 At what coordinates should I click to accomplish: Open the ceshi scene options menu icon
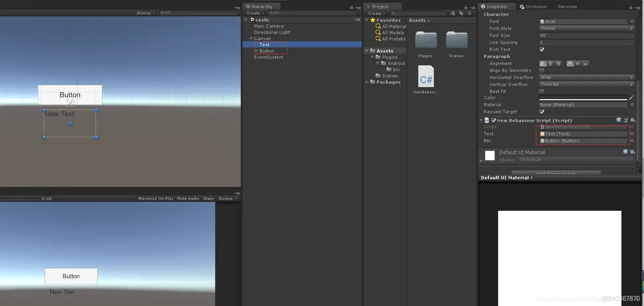pyautogui.click(x=357, y=20)
